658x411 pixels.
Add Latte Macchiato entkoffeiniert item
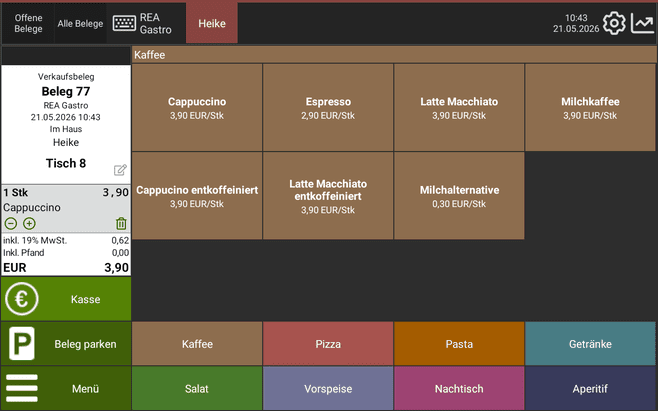(x=328, y=196)
